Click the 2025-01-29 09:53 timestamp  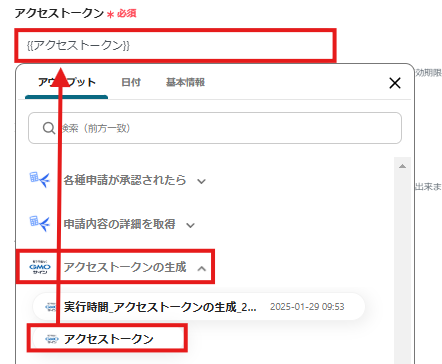click(307, 307)
